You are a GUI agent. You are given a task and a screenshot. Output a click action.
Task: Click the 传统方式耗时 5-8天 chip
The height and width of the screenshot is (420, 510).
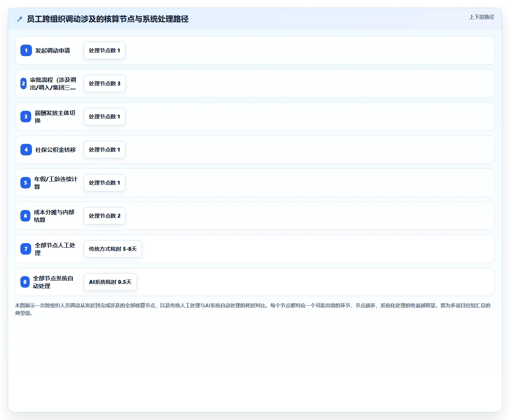tap(113, 249)
